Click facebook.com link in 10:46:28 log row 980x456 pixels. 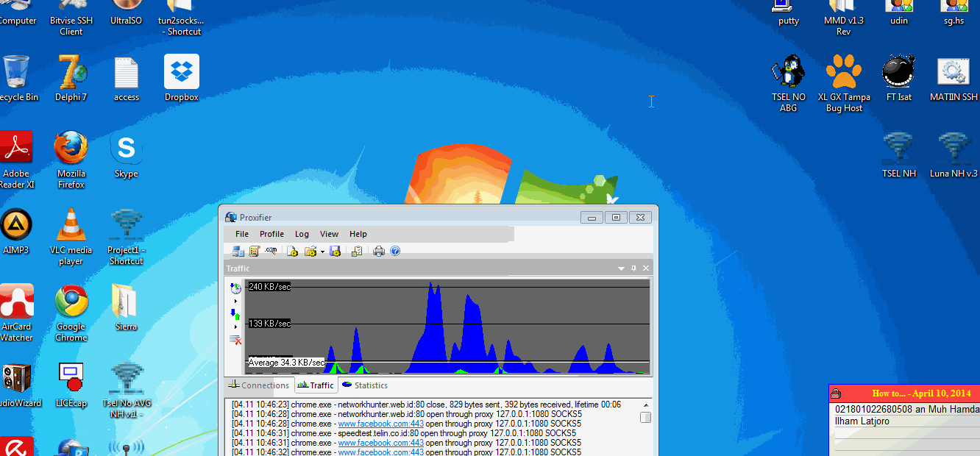(380, 424)
